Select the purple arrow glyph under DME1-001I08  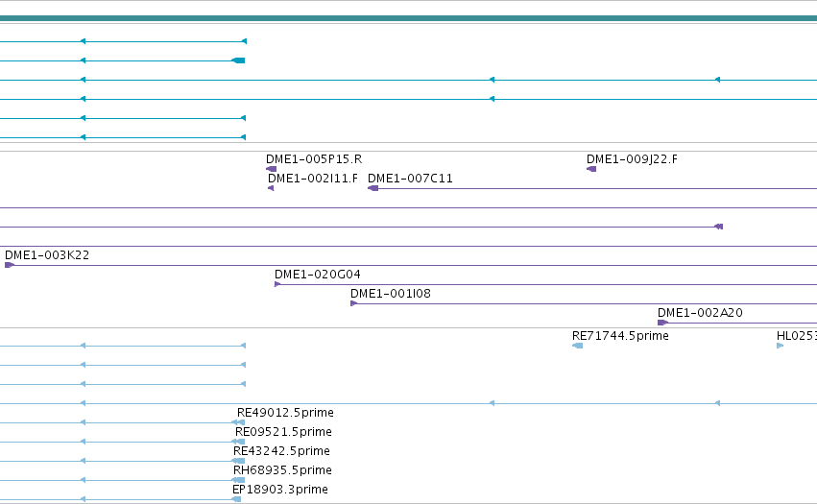(354, 303)
